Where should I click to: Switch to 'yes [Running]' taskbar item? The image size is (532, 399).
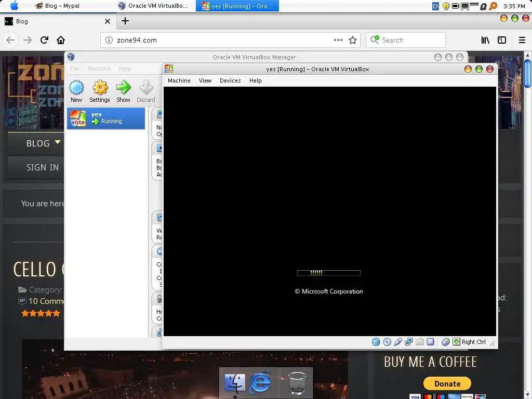(x=237, y=6)
